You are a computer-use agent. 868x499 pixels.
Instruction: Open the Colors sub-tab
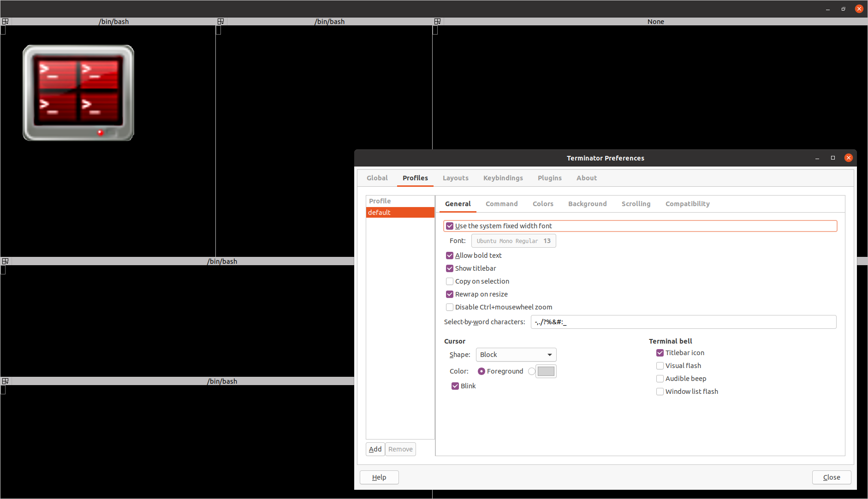point(543,204)
